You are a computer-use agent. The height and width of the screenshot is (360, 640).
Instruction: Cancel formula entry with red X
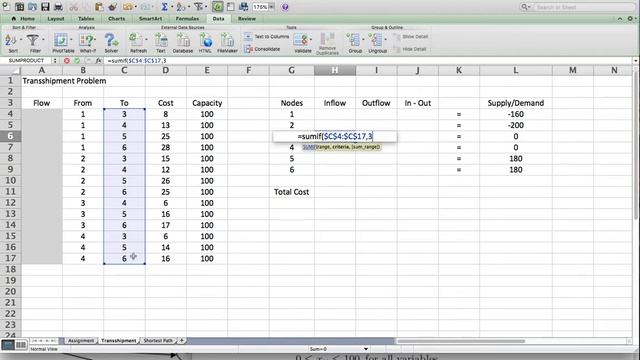(67, 60)
